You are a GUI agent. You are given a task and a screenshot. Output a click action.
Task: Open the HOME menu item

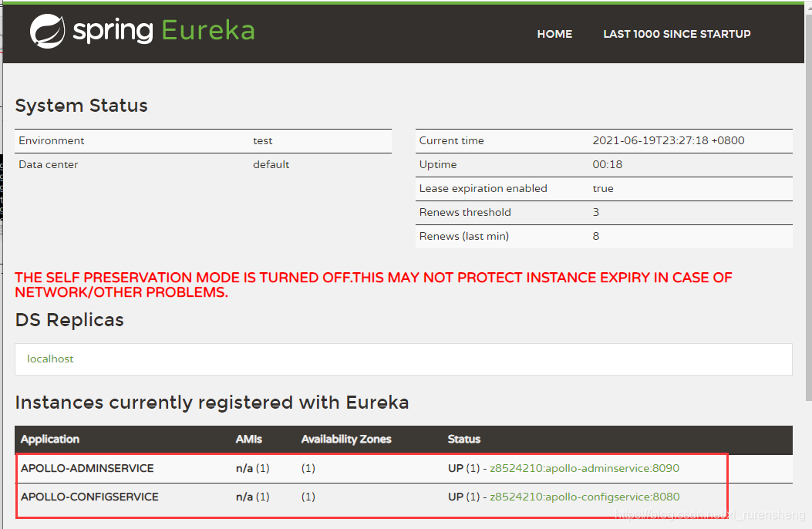click(554, 34)
